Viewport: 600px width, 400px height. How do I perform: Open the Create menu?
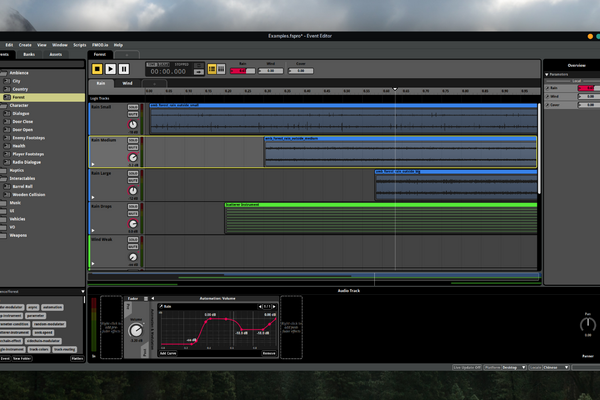25,45
